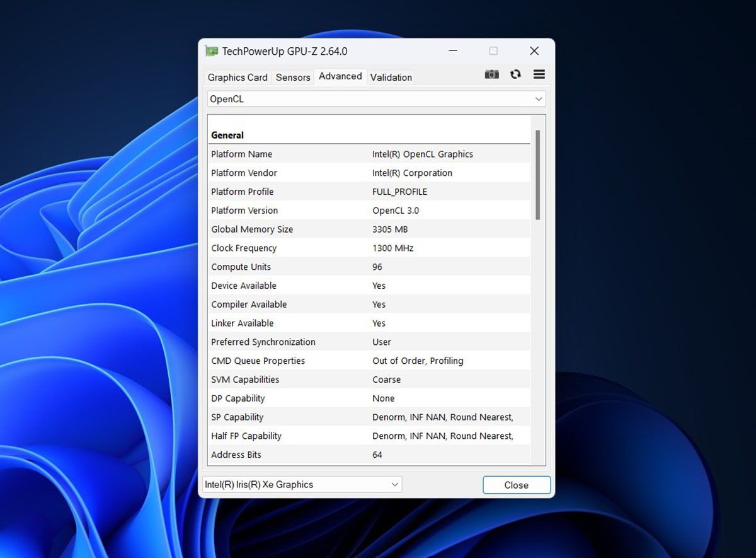Viewport: 756px width, 558px height.
Task: Click the 1300 MHz value
Action: click(x=393, y=248)
